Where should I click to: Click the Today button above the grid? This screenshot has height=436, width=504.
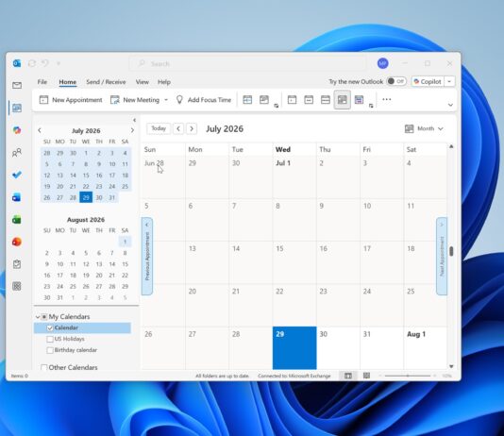tap(159, 128)
